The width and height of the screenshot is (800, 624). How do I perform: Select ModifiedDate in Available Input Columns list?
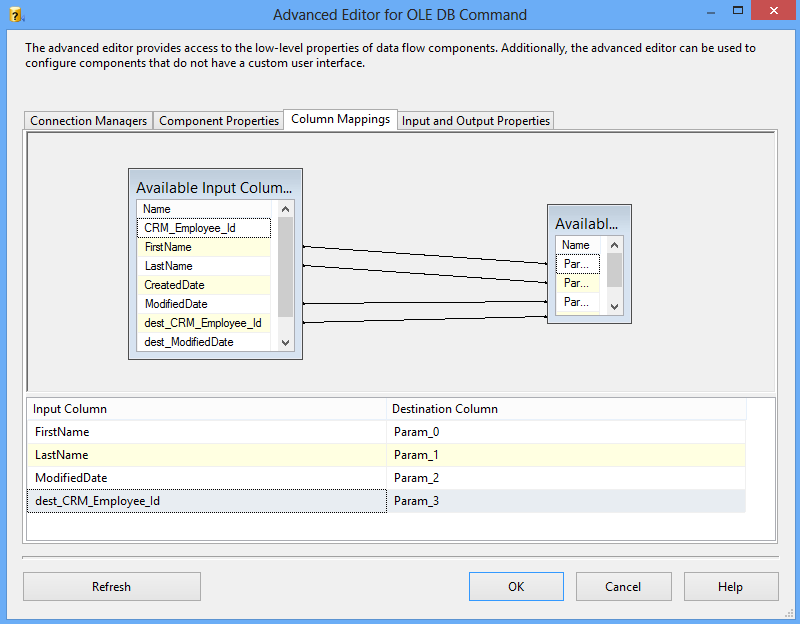point(204,304)
